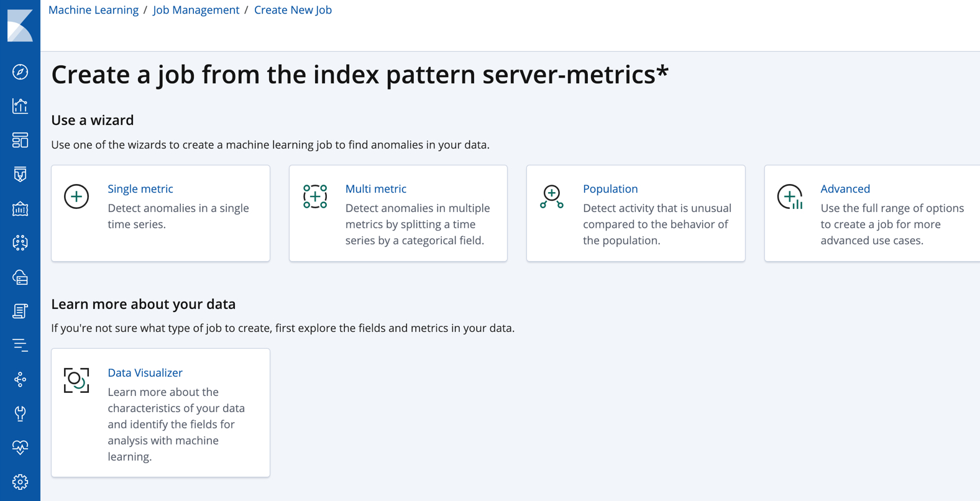Click the Graph app icon

coord(21,379)
